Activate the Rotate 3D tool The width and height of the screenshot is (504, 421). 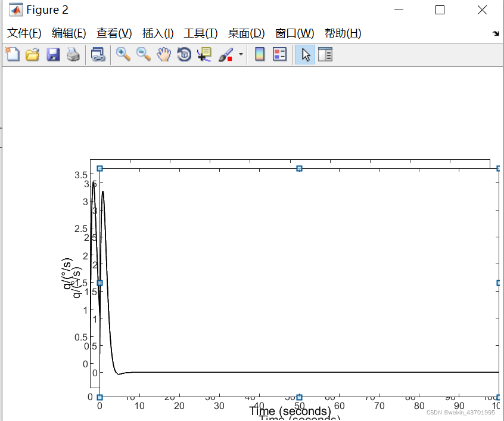pos(184,54)
